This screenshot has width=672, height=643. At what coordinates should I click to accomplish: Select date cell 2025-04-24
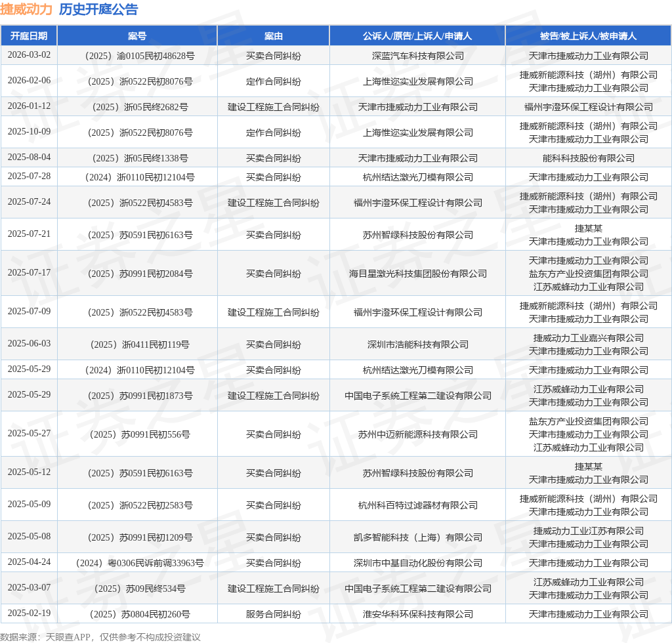coord(29,562)
